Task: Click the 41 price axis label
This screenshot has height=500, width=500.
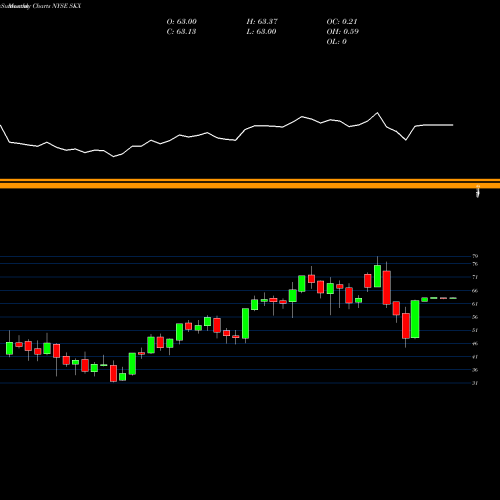Action: [x=475, y=357]
